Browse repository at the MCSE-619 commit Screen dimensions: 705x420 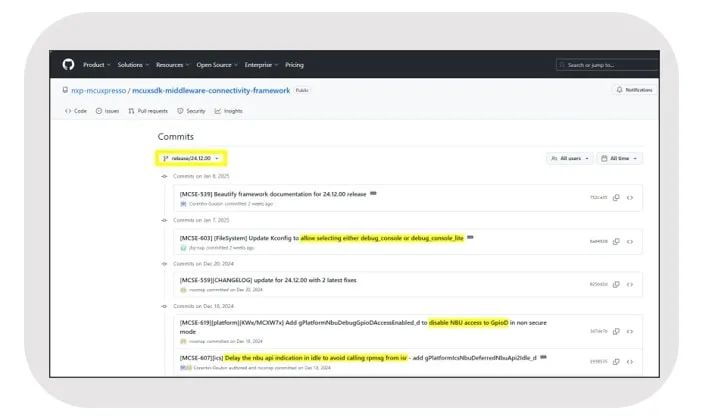[x=630, y=331]
